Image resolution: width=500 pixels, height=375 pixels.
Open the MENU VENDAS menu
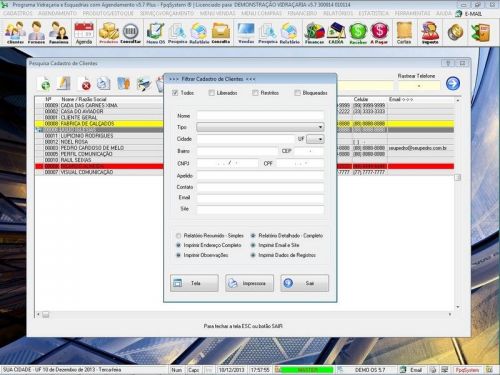tap(217, 13)
